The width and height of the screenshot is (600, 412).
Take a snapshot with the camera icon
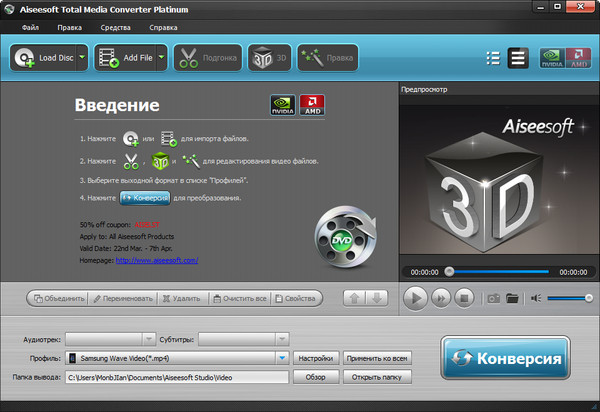pos(492,298)
